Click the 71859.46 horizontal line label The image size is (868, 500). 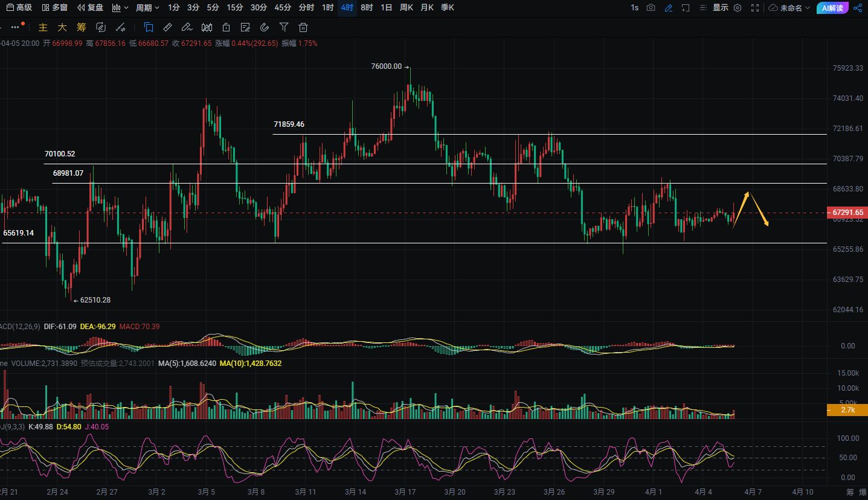289,124
